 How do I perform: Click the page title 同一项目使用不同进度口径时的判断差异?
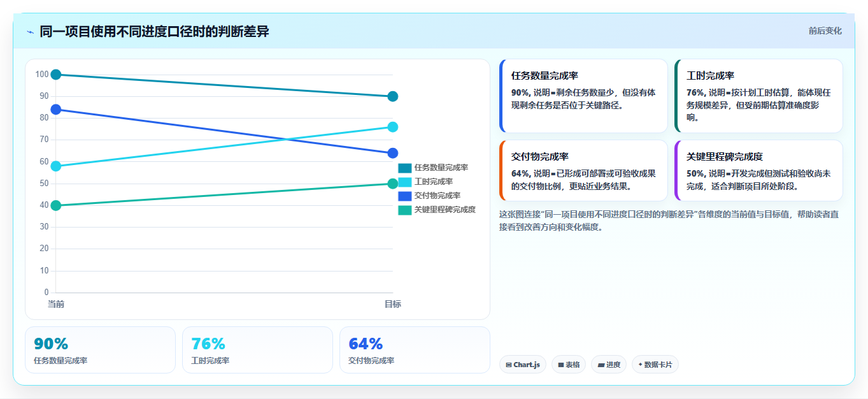click(154, 31)
